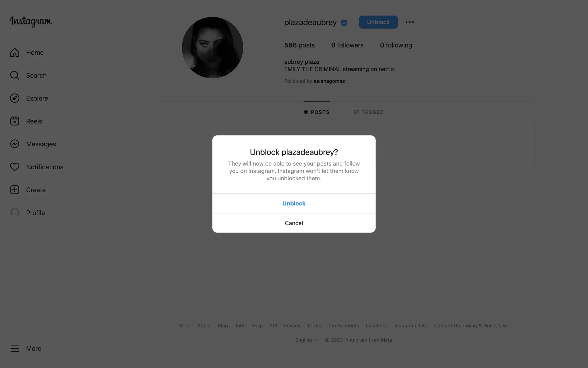Open the three-dot profile options menu

pyautogui.click(x=410, y=22)
